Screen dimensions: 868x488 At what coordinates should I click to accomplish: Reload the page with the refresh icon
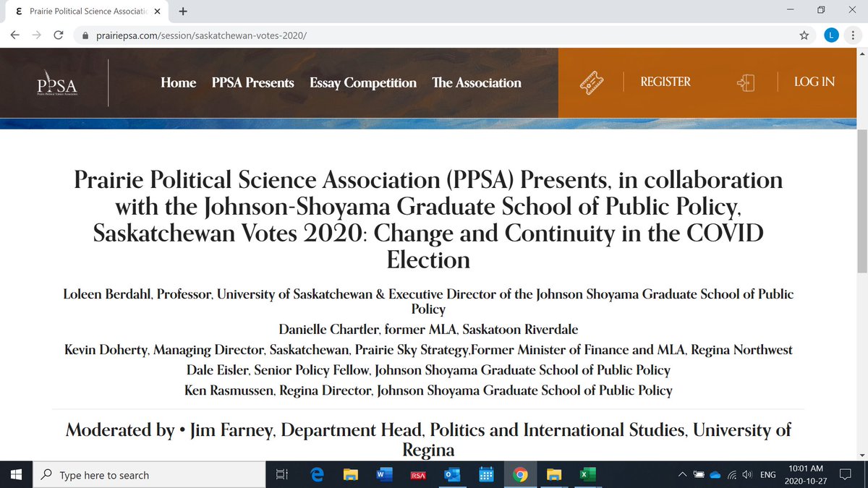coord(59,35)
